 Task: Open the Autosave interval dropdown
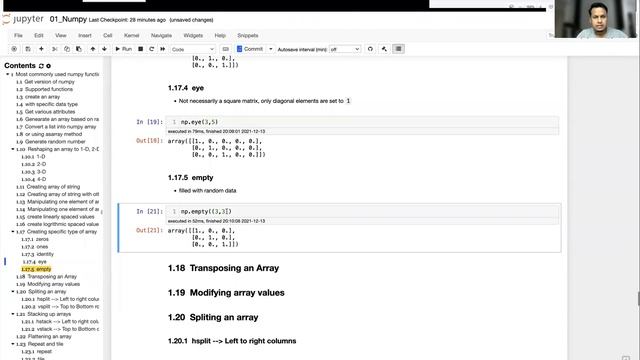[x=345, y=49]
